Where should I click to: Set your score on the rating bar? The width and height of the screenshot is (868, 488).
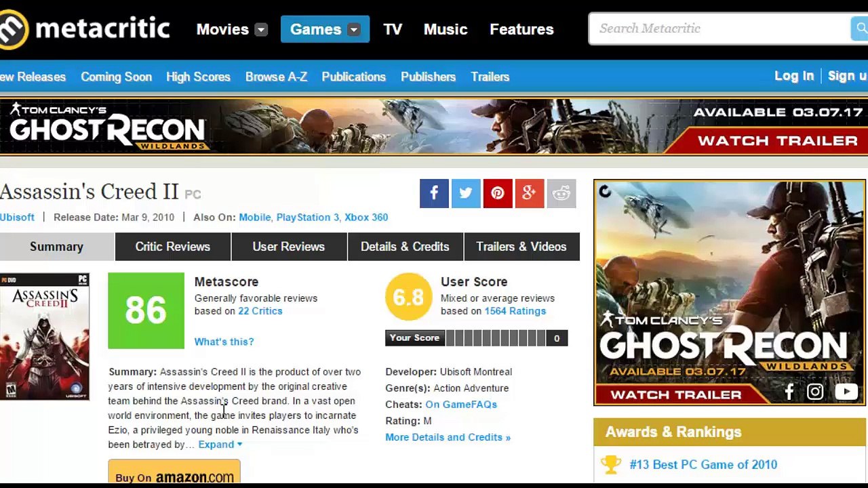pyautogui.click(x=496, y=338)
